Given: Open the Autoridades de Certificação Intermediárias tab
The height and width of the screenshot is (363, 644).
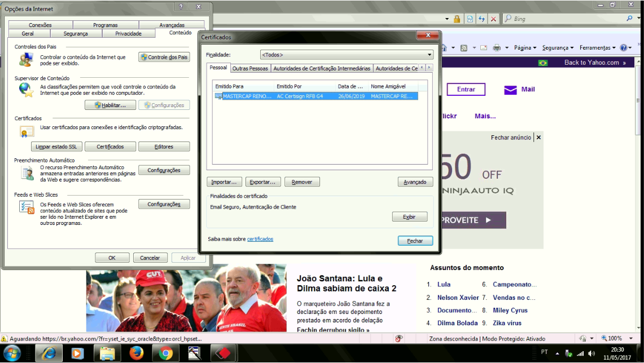Looking at the screenshot, I should click(x=322, y=68).
